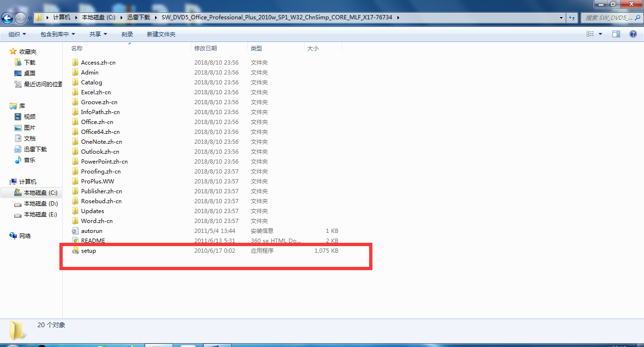The image size is (644, 347).
Task: Open the ProPlus.WW folder icon
Action: 75,182
